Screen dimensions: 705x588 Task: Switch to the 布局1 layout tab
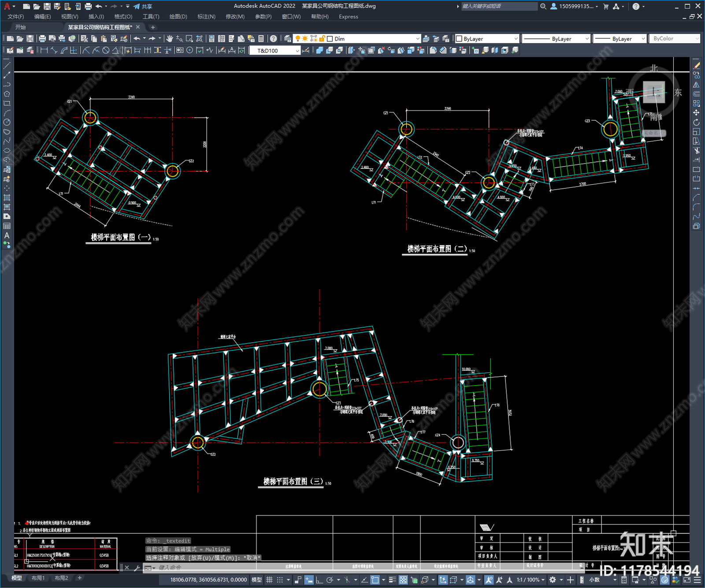(38, 578)
